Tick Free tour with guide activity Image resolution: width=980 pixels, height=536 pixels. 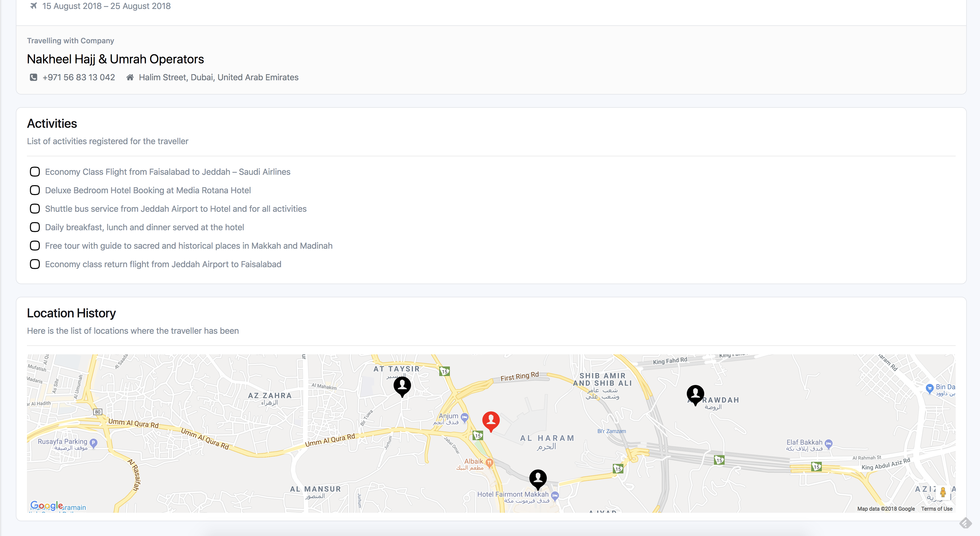35,246
